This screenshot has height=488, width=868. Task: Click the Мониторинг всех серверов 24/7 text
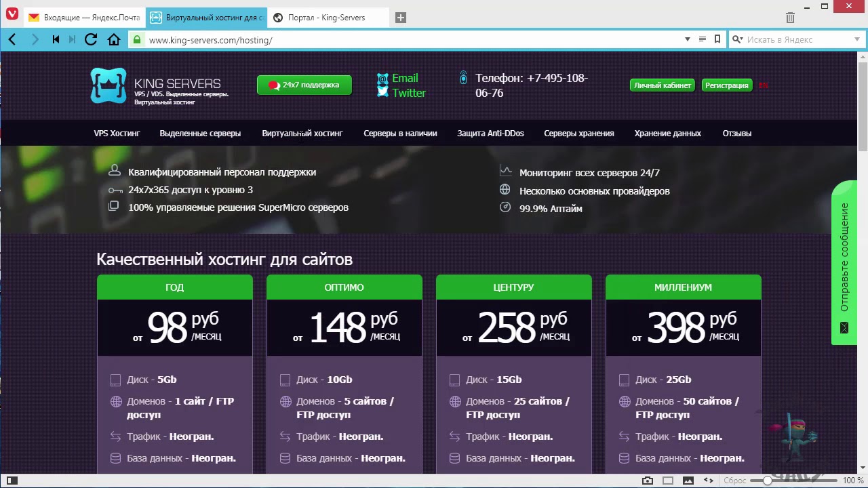coord(589,173)
